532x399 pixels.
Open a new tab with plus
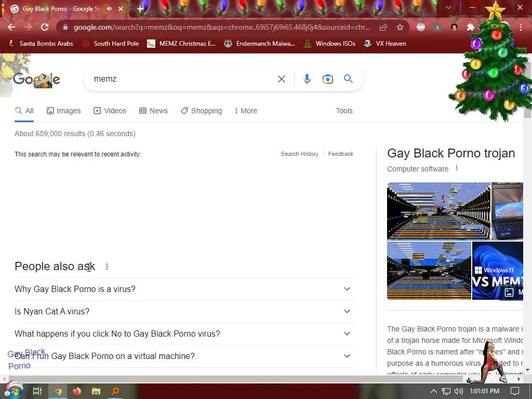pos(140,9)
